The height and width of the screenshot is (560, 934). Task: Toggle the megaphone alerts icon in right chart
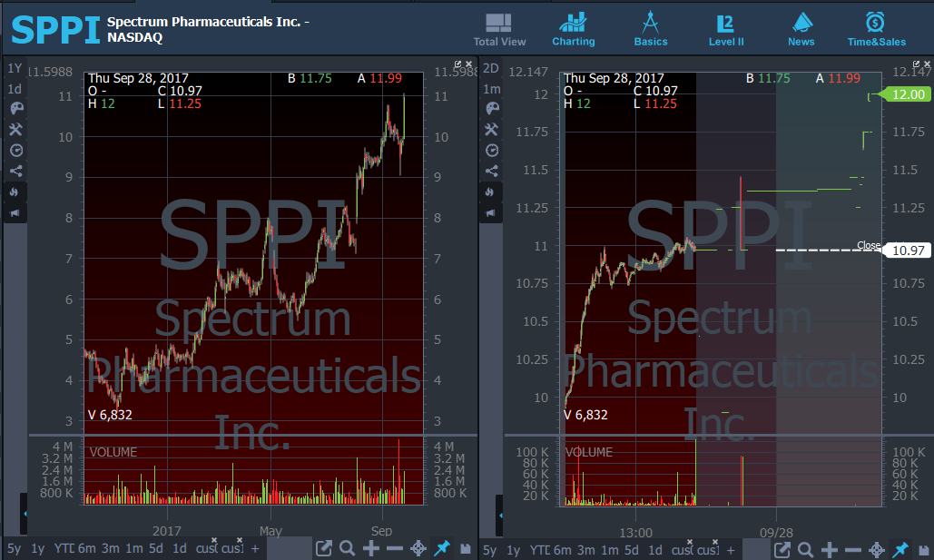click(490, 212)
